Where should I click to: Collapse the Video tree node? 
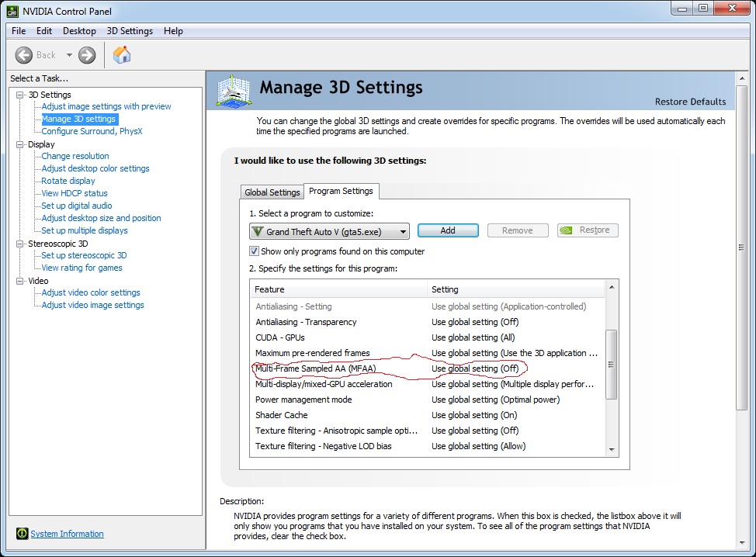click(x=19, y=281)
